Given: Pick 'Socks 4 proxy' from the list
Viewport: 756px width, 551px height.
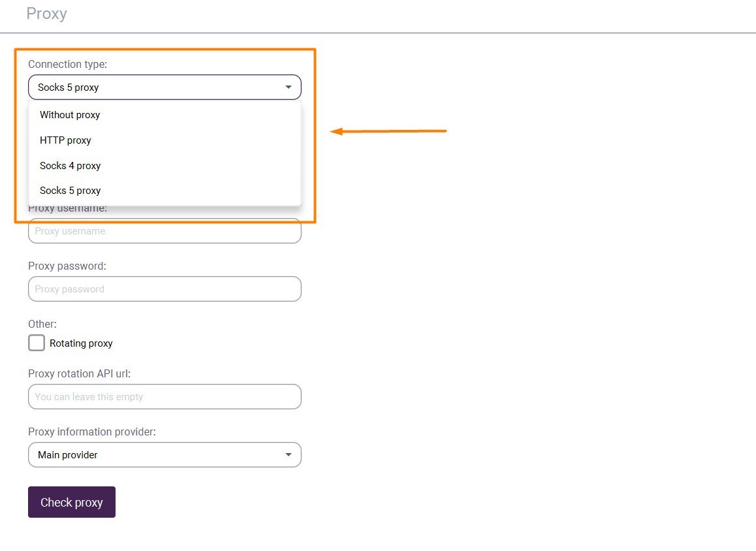Looking at the screenshot, I should pos(165,165).
